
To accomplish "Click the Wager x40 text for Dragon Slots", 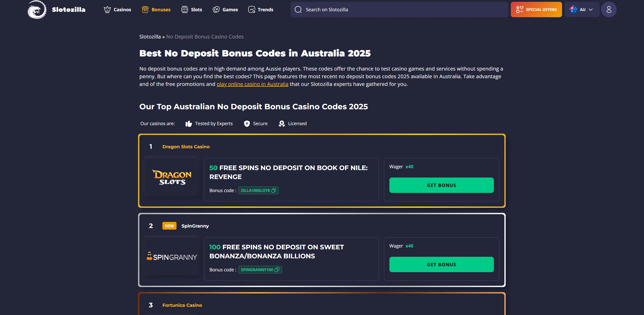I will [401, 167].
